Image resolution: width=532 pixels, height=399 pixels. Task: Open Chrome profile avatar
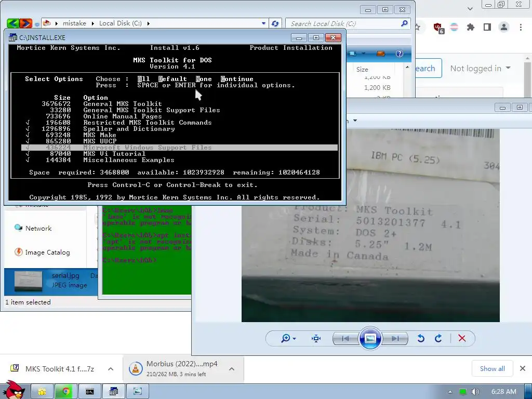point(504,27)
